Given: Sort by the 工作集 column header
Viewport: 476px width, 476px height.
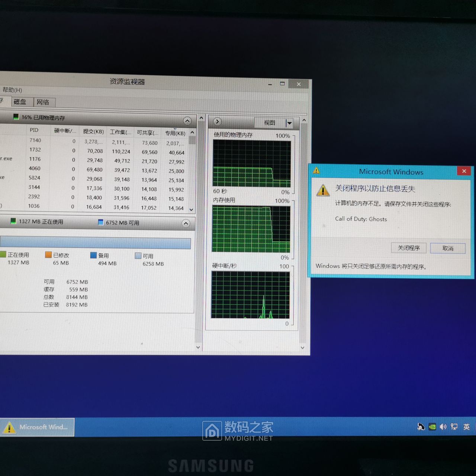Looking at the screenshot, I should click(x=120, y=132).
